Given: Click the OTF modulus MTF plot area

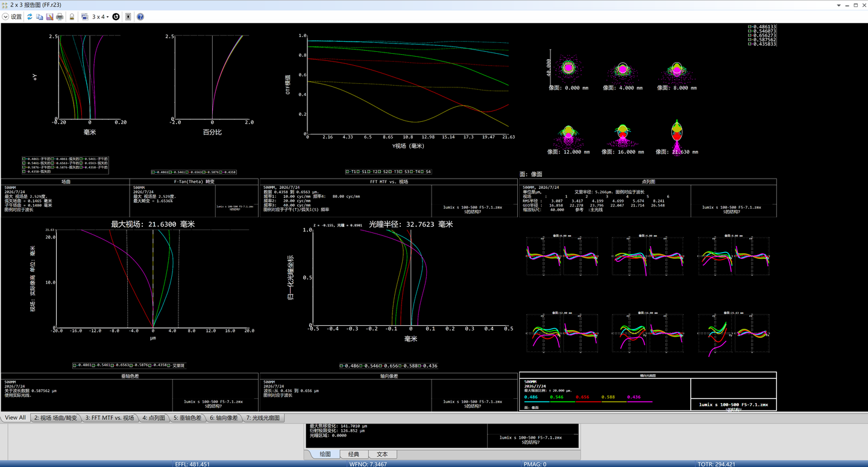Looking at the screenshot, I should coord(408,84).
